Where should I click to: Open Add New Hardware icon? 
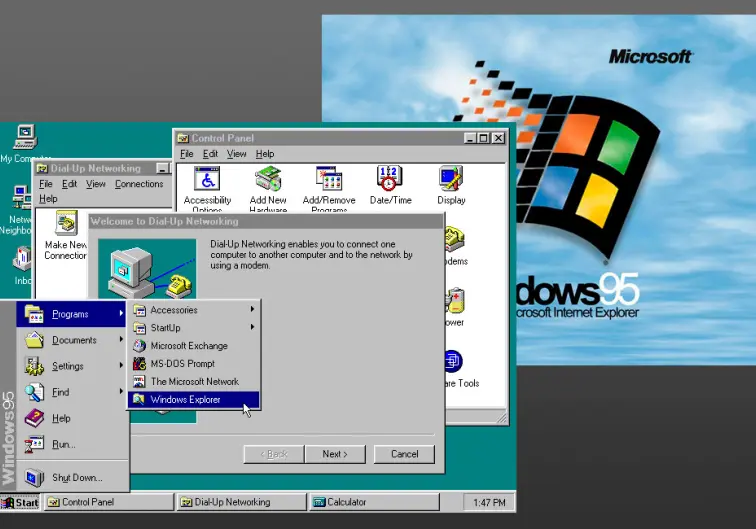point(268,181)
